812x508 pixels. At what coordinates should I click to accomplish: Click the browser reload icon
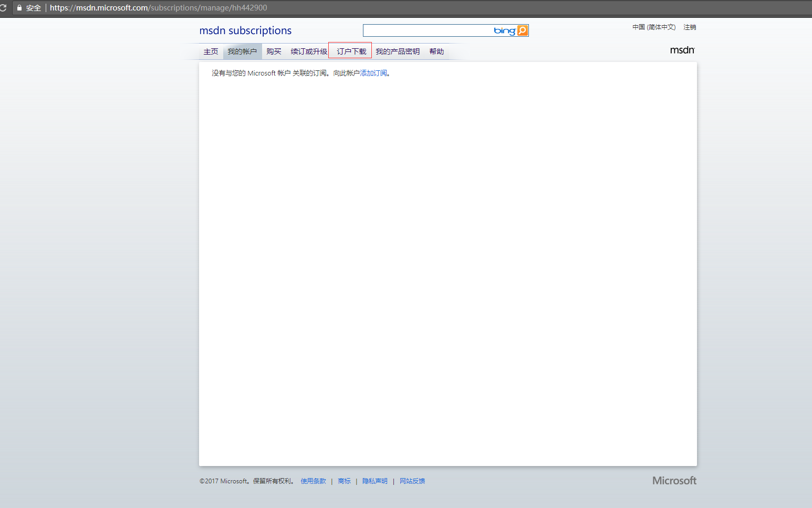[x=3, y=8]
